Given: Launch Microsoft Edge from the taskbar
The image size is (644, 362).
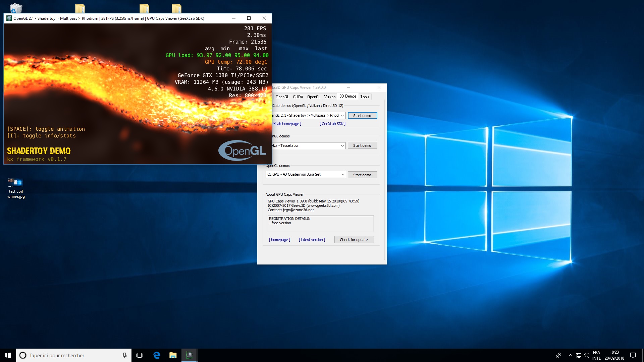Looking at the screenshot, I should click(x=157, y=355).
